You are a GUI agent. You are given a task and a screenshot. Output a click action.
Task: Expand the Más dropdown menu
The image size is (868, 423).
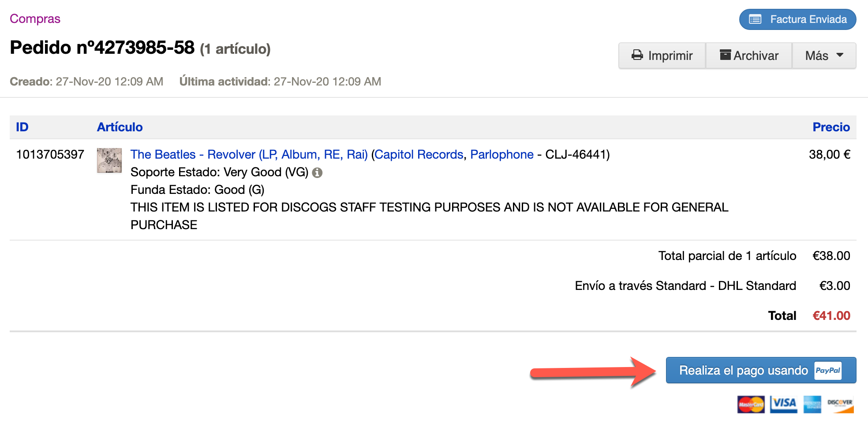(824, 56)
